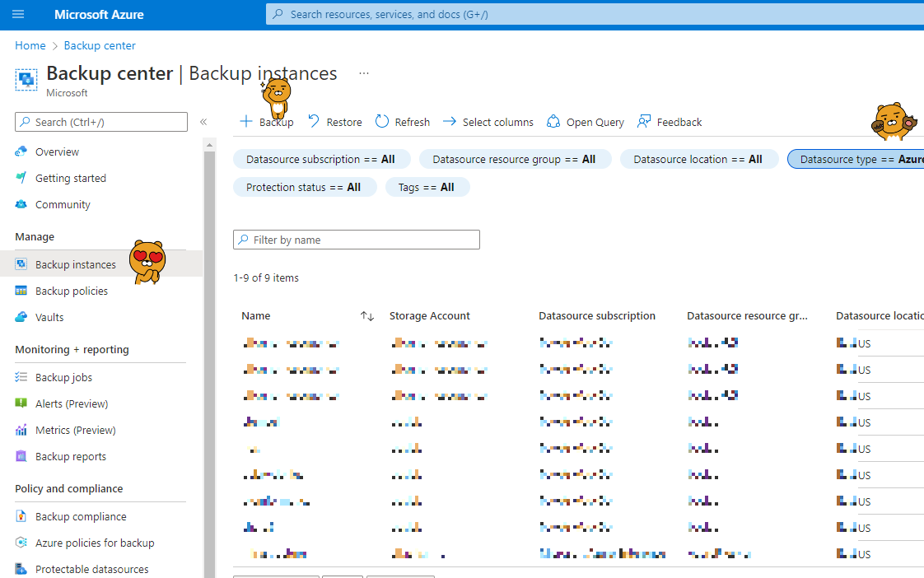Open Azure policies for backup
Image resolution: width=924 pixels, height=578 pixels.
[x=95, y=543]
